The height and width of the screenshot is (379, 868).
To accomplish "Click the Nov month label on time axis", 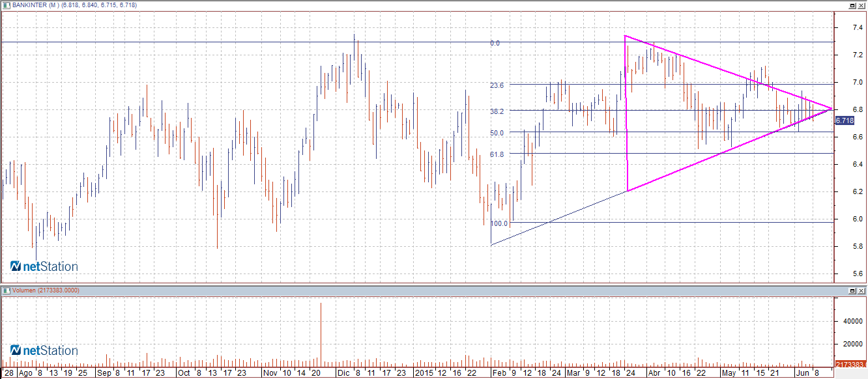I will pyautogui.click(x=271, y=374).
